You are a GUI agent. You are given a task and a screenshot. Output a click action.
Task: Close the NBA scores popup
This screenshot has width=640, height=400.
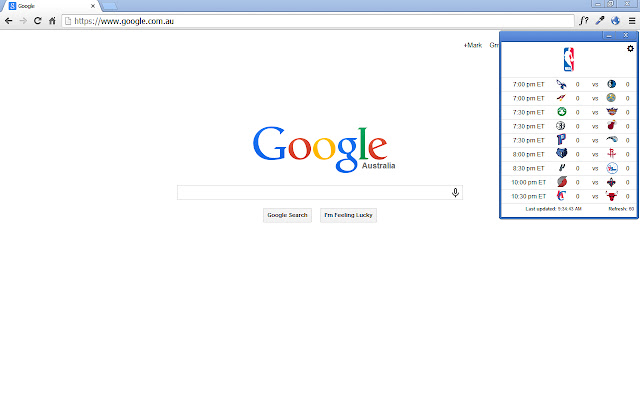point(625,36)
